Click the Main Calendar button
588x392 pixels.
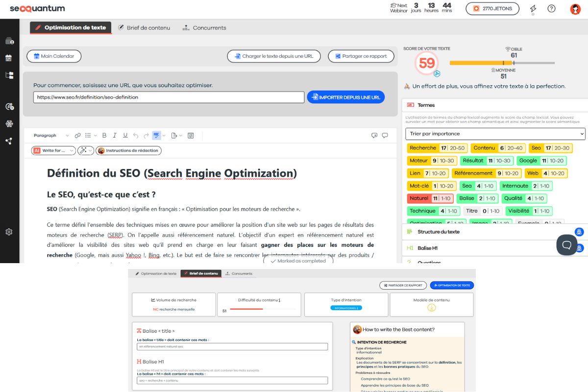[54, 56]
